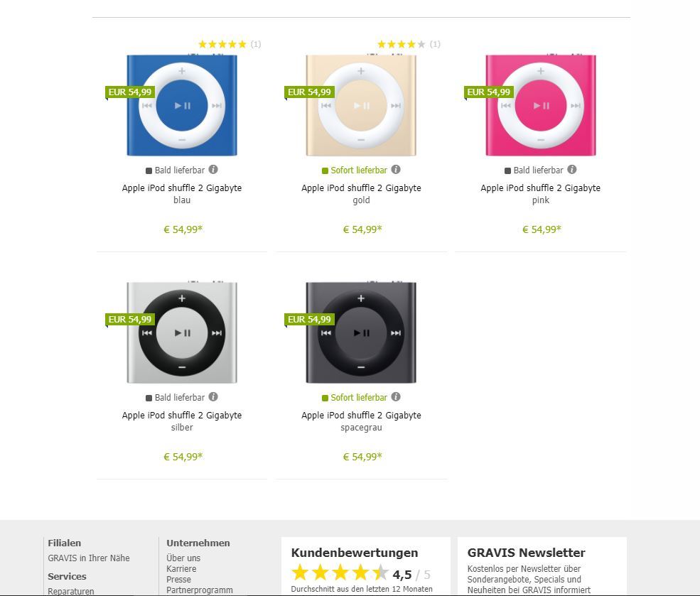Open the Über uns footer link

tap(183, 558)
